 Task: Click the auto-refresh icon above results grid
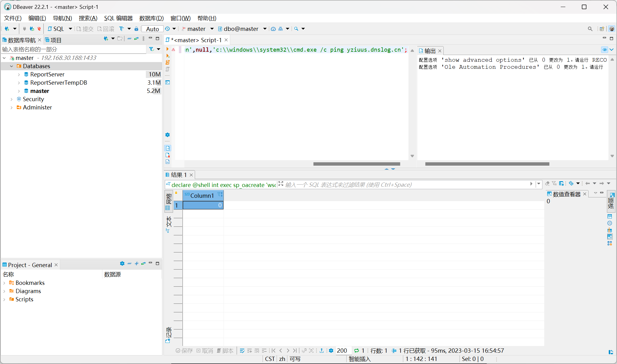pos(571,183)
